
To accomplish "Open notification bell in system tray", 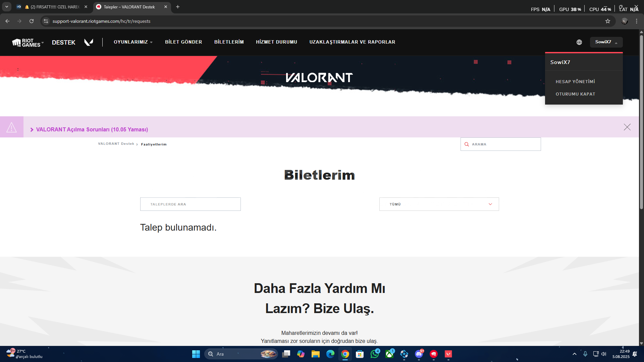I will (x=635, y=354).
